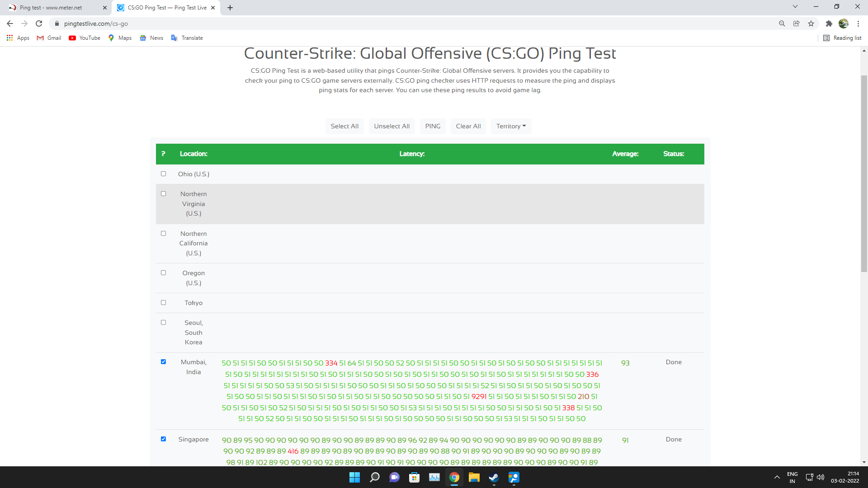Screen dimensions: 868x488
Task: Open the tab search chevron
Action: point(795,7)
